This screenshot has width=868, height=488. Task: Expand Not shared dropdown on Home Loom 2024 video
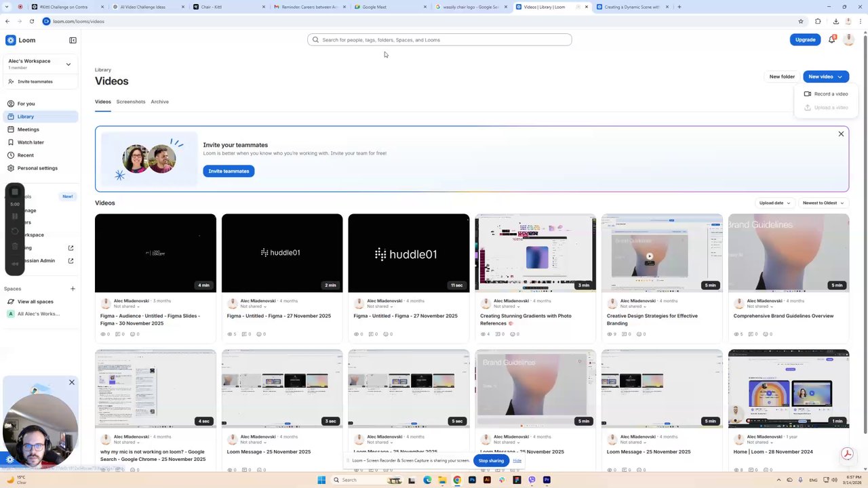[x=760, y=442]
